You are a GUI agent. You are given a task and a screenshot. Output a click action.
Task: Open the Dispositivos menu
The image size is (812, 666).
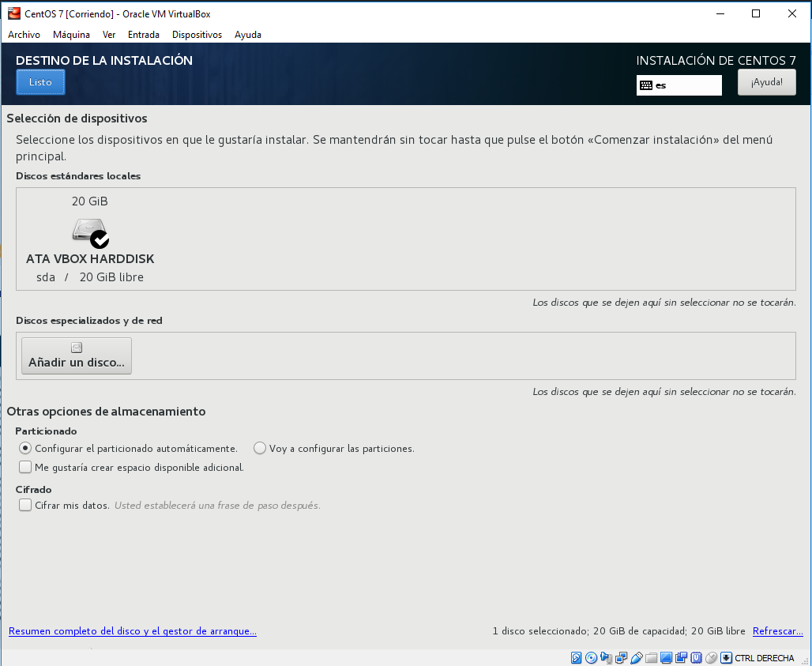tap(197, 35)
